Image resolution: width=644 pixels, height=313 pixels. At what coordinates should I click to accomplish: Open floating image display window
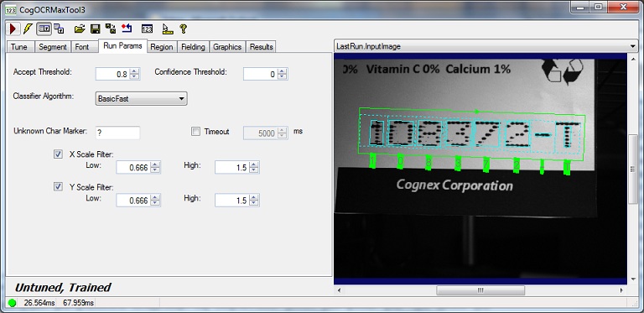coord(60,29)
